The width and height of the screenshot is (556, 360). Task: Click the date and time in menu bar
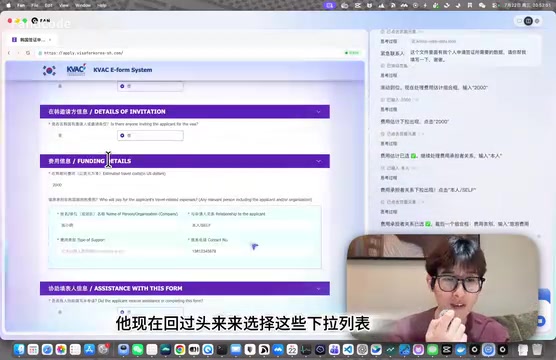pyautogui.click(x=527, y=5)
